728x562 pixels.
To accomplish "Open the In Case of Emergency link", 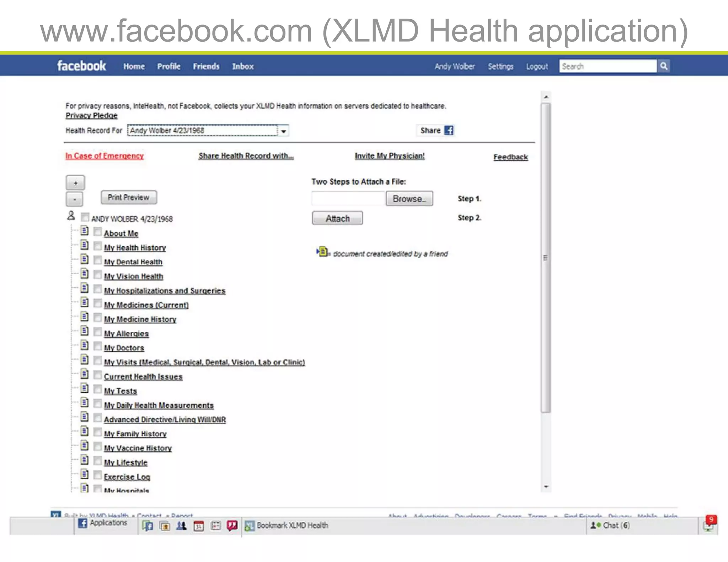I will click(x=105, y=156).
